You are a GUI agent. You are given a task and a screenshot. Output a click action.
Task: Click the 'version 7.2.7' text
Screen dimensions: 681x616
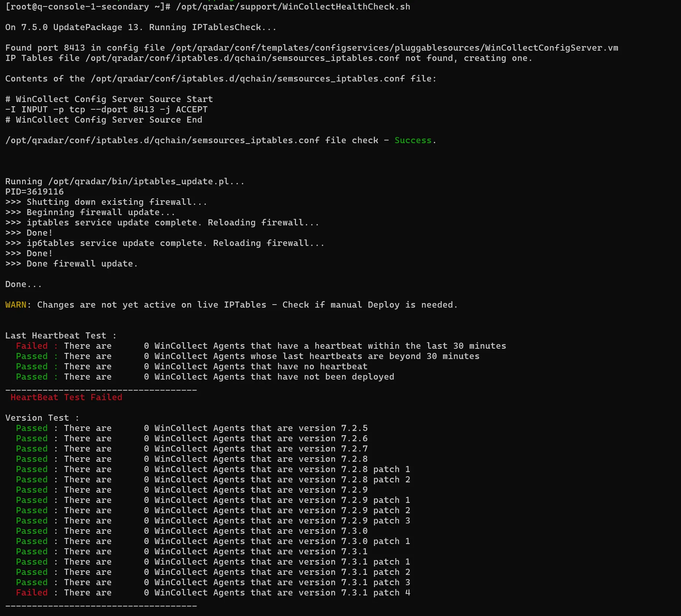pos(333,449)
